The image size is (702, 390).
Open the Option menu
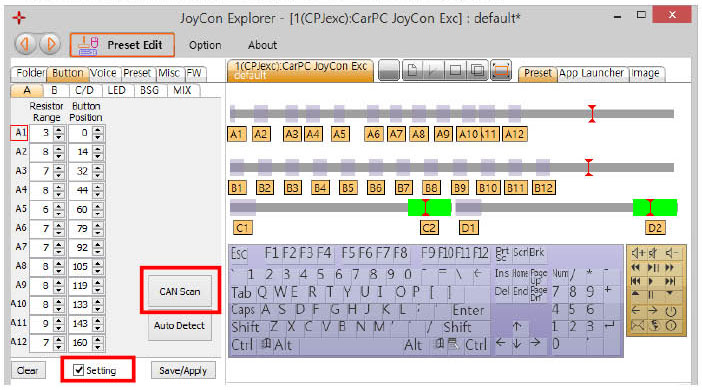[205, 45]
